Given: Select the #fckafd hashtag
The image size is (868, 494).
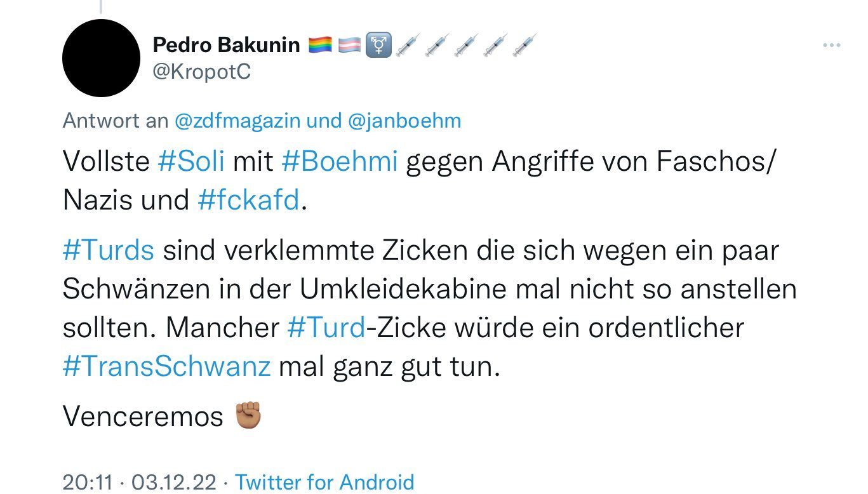Looking at the screenshot, I should click(x=248, y=201).
